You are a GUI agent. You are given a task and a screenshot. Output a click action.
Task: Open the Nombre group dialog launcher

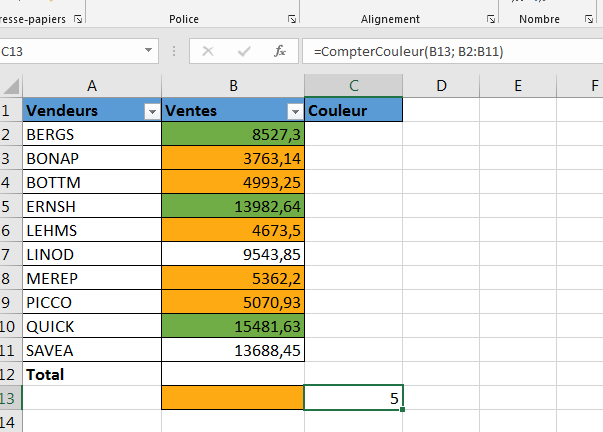click(x=581, y=19)
